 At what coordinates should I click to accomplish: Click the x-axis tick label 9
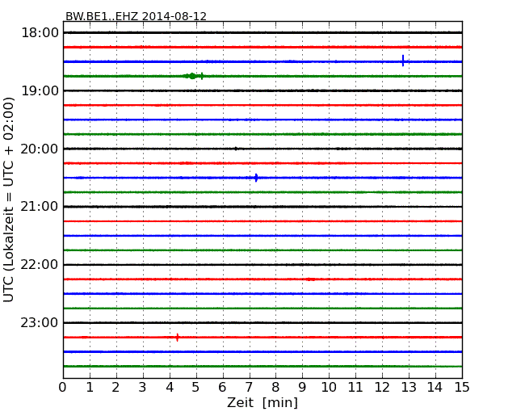tap(302, 387)
